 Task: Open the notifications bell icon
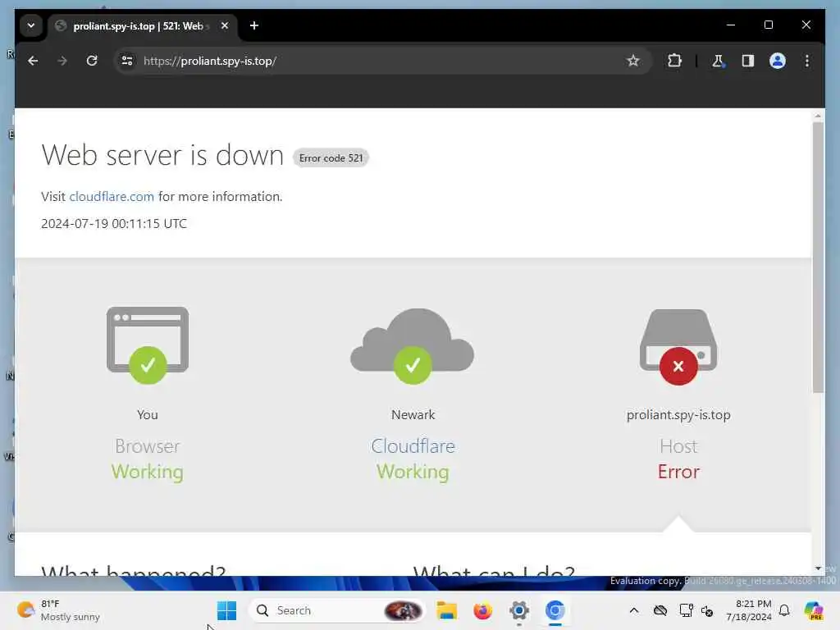784,610
